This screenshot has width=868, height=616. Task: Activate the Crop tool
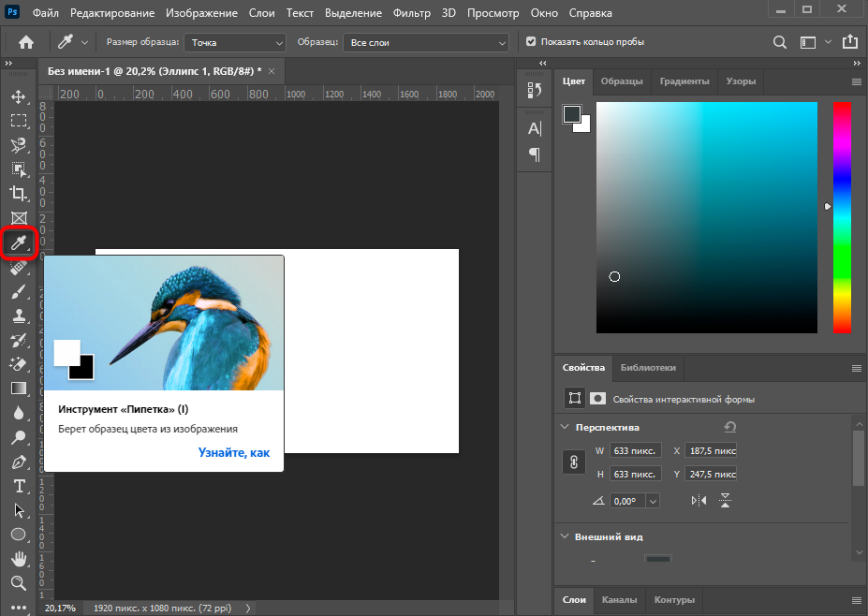(x=18, y=194)
